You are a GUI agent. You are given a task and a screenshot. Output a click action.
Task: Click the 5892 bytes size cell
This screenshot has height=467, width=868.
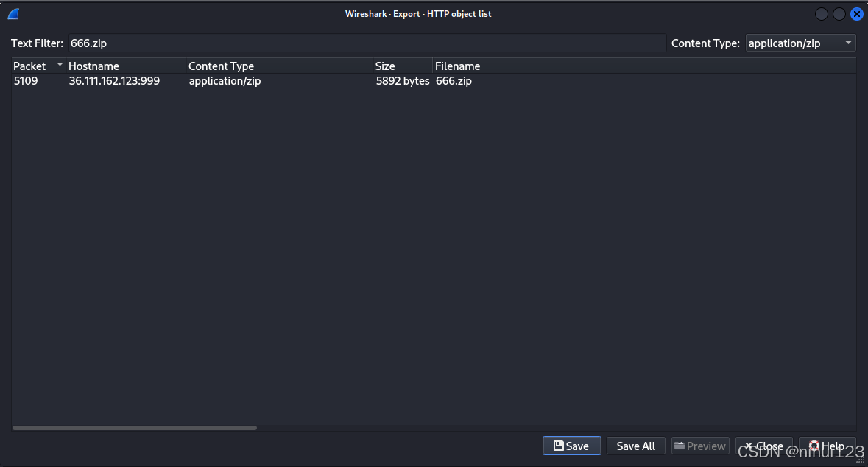coord(403,81)
